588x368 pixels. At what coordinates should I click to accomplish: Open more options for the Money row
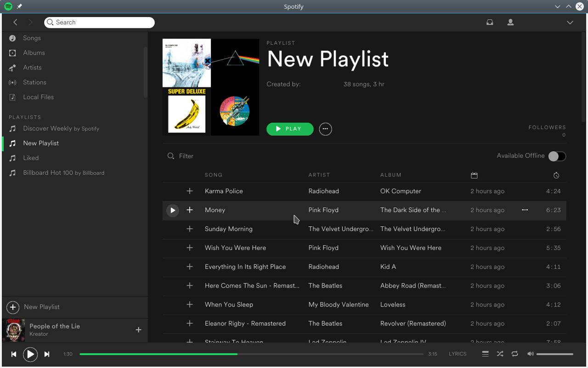click(525, 210)
